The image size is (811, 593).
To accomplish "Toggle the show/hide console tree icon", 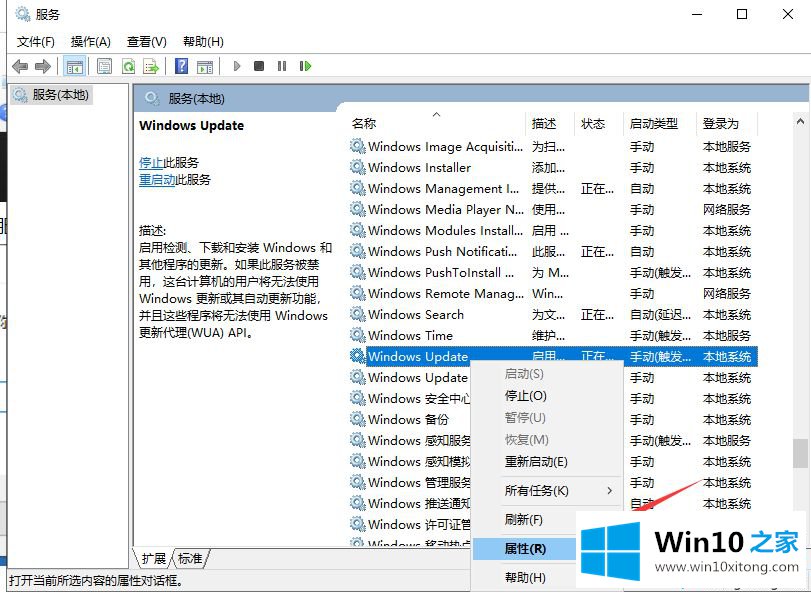I will point(74,66).
